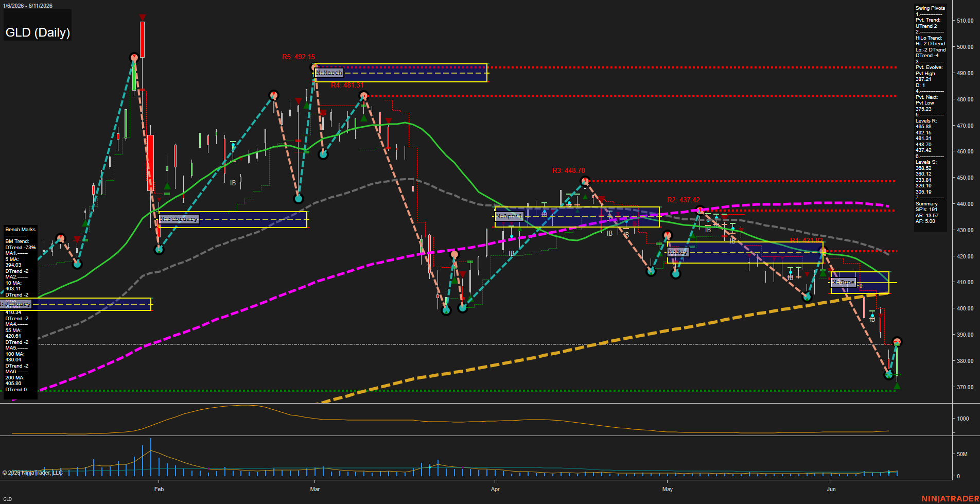This screenshot has width=980, height=504.
Task: Click the May time axis label
Action: 668,489
